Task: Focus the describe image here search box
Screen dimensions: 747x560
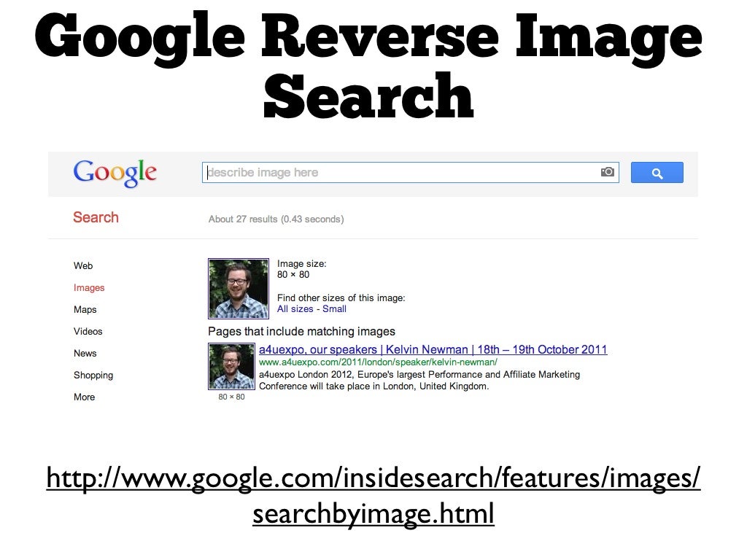Action: pyautogui.click(x=410, y=172)
